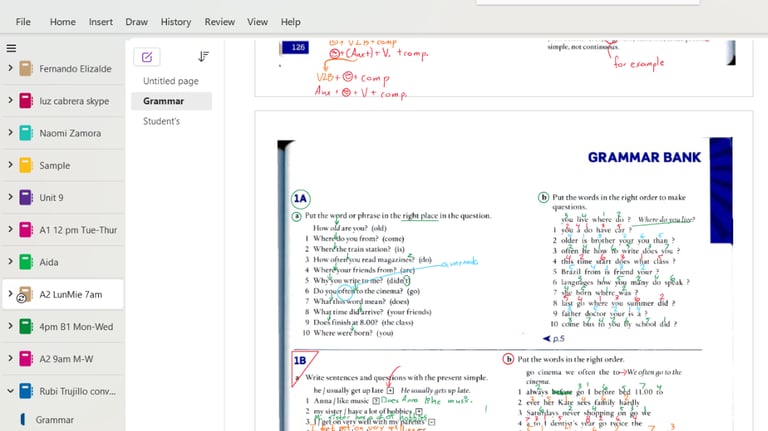
Task: Expand the Naomi Zamora notebook
Action: (x=10, y=133)
